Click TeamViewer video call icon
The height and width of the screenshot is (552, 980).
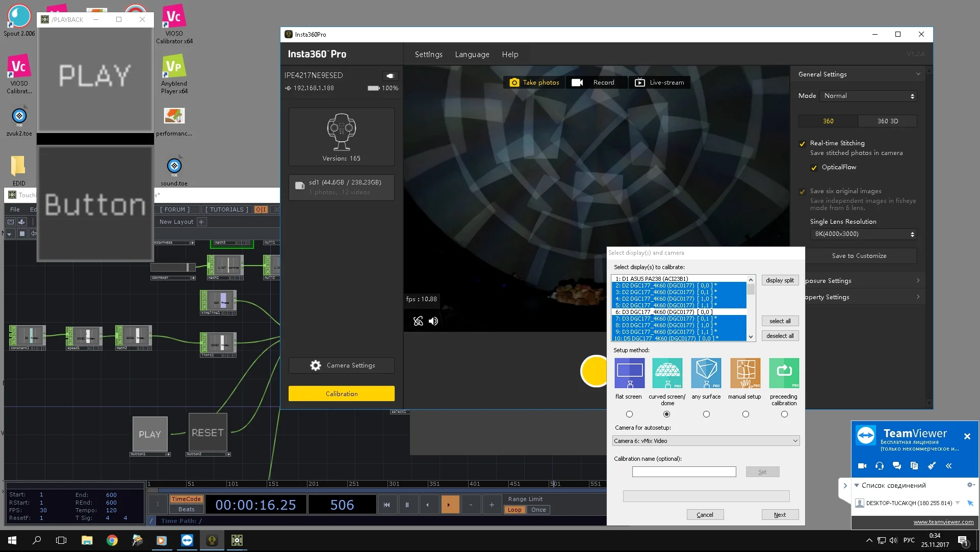862,466
